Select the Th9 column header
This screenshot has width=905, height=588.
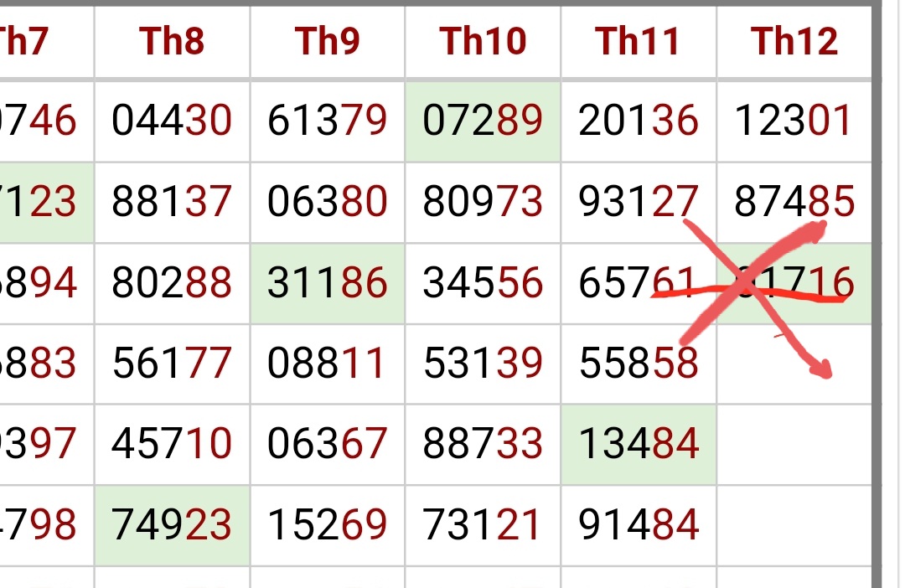[328, 40]
